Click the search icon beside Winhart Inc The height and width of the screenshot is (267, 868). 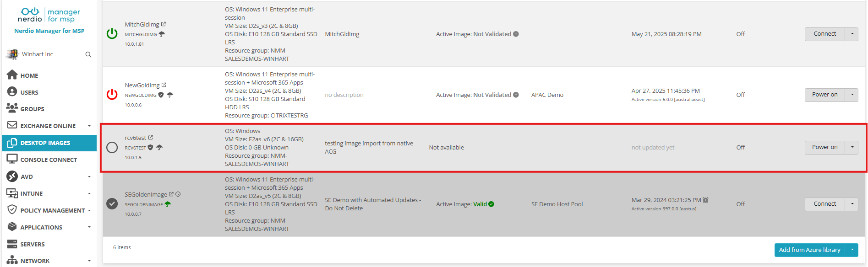88,54
